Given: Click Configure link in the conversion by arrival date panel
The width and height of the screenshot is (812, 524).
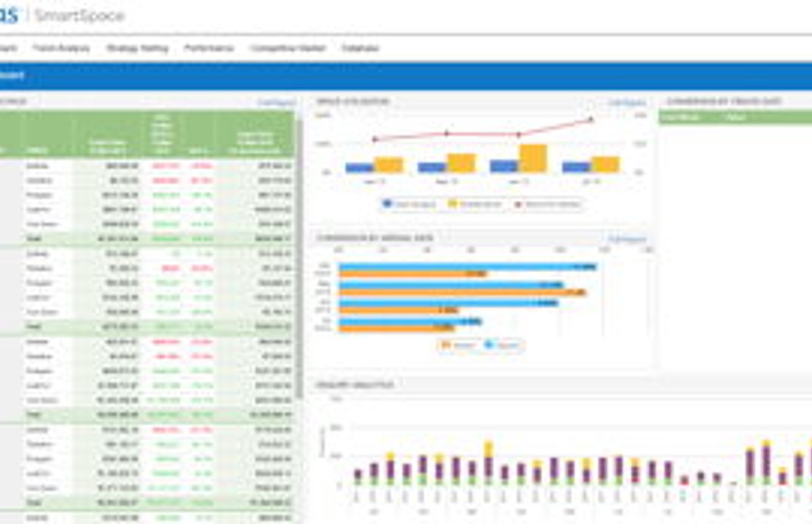Looking at the screenshot, I should [627, 238].
